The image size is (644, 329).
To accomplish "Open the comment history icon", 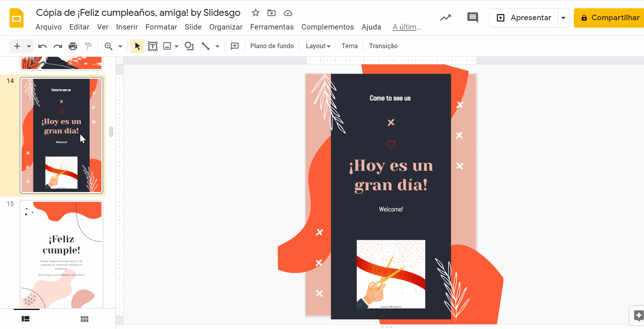I will pos(472,18).
